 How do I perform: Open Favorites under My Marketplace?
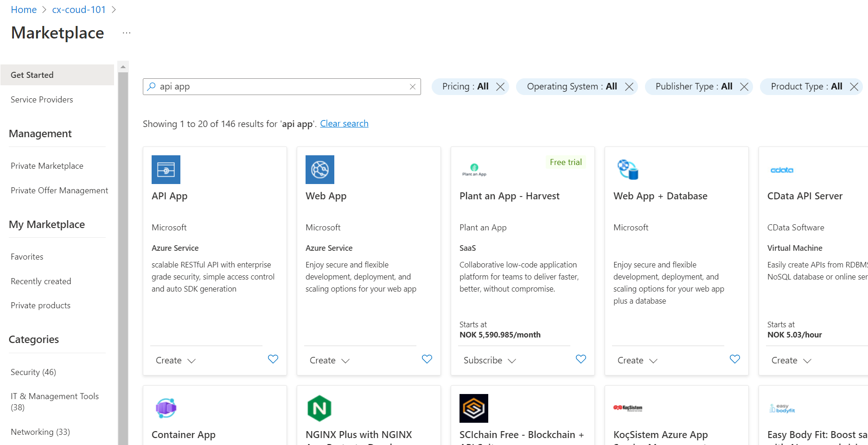[27, 257]
